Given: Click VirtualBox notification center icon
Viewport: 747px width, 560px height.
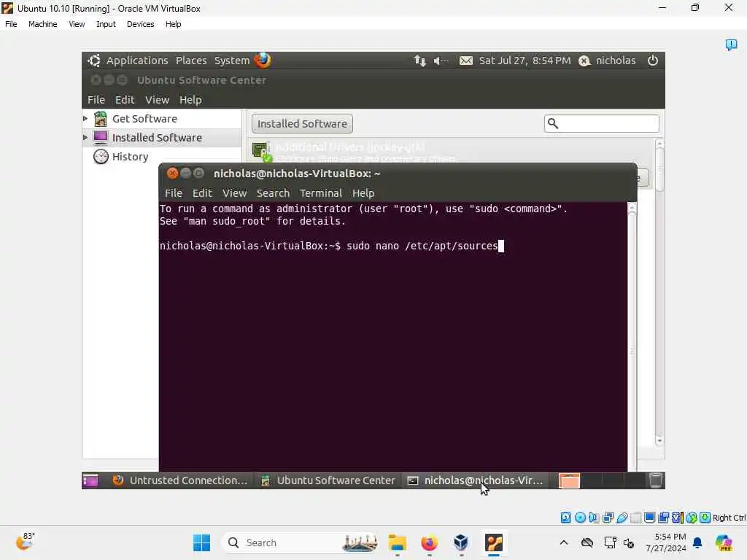Looking at the screenshot, I should pyautogui.click(x=731, y=44).
